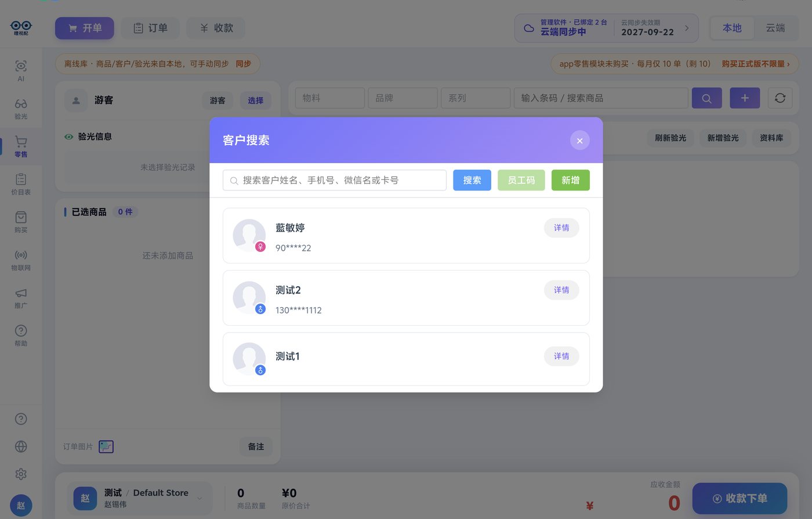
Task: Click the lower circled question mark icon
Action: (21, 419)
